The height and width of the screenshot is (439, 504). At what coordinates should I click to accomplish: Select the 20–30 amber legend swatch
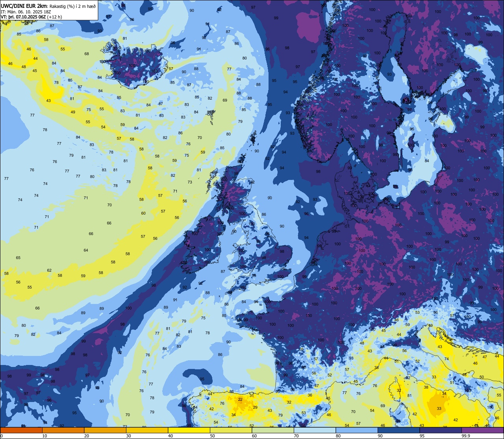105,430
